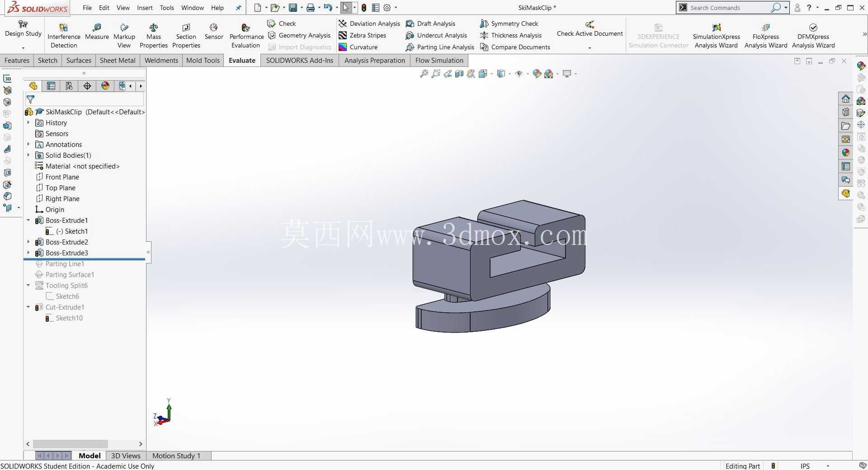The width and height of the screenshot is (868, 470).
Task: Open the DimXpertManager tab
Action: pos(87,86)
